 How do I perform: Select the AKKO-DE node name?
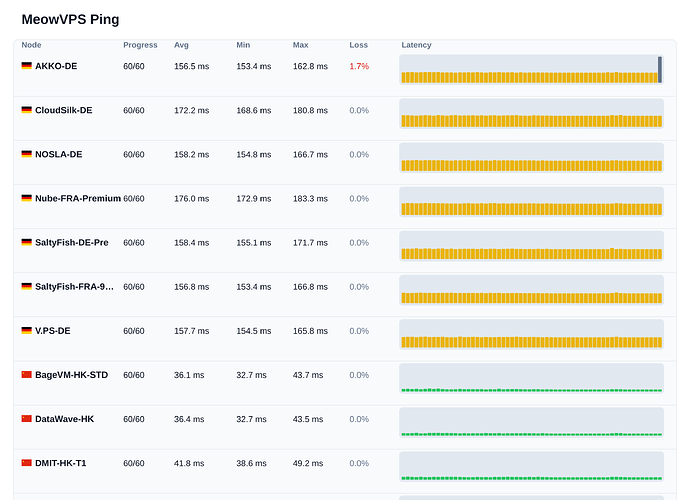(56, 66)
